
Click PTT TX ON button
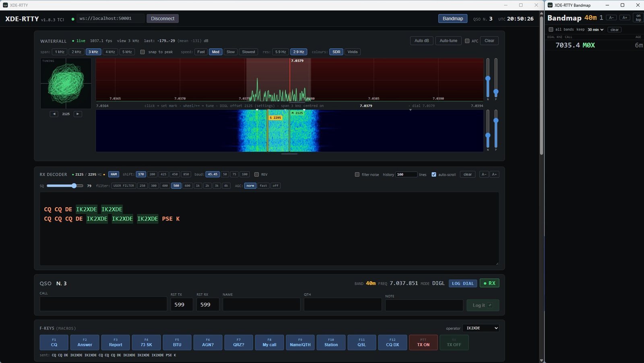pyautogui.click(x=423, y=342)
